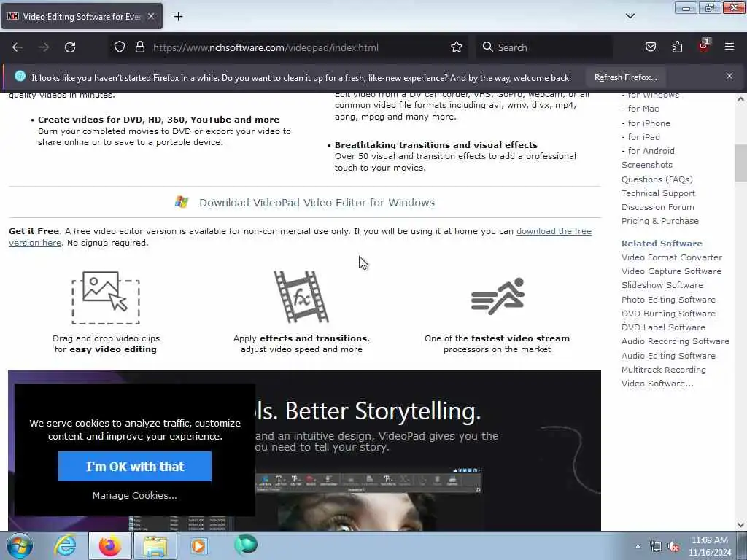The image size is (747, 560).
Task: Open DVD Label Software link
Action: (663, 327)
